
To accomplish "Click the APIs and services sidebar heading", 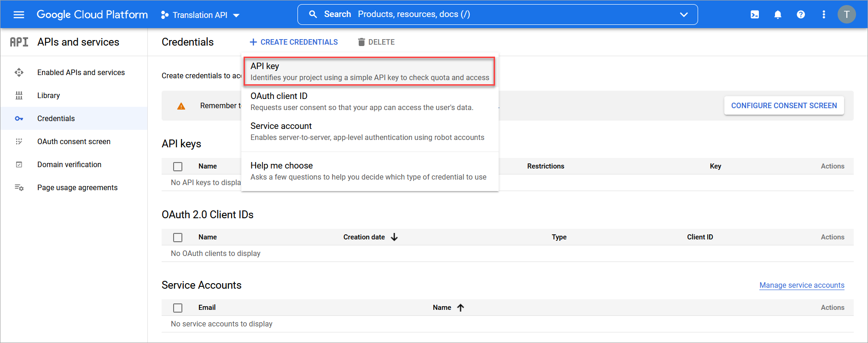I will [x=78, y=42].
